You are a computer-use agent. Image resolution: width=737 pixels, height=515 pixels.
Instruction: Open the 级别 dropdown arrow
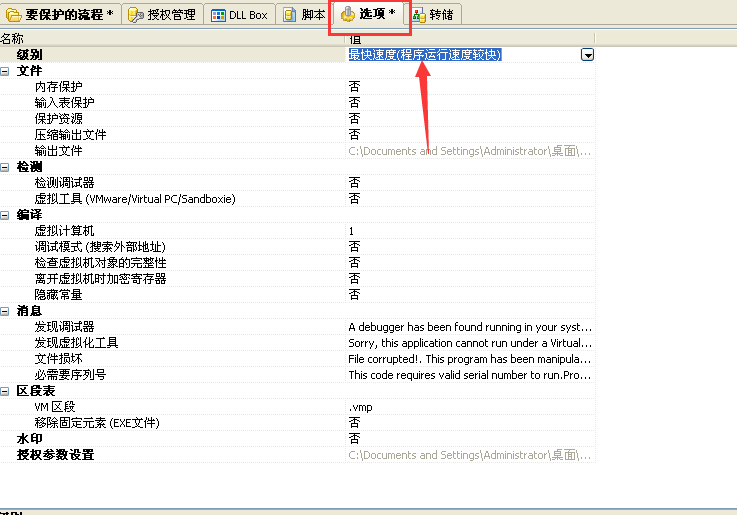click(587, 55)
